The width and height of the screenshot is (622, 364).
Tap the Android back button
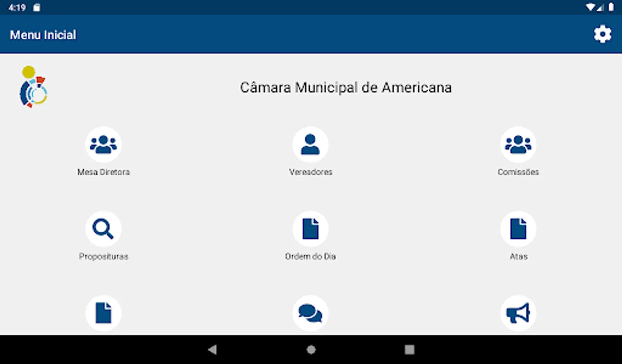coord(212,349)
